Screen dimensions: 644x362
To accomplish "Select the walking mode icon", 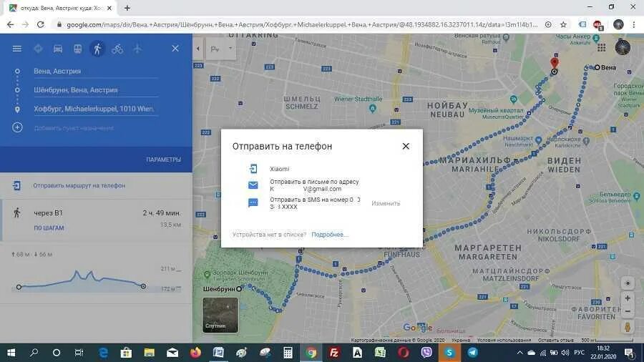I will [97, 49].
